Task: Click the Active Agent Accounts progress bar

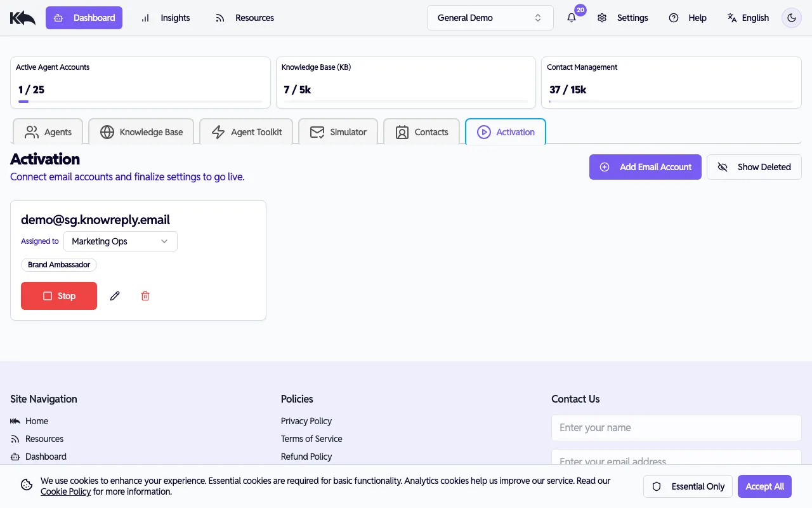Action: 140,102
